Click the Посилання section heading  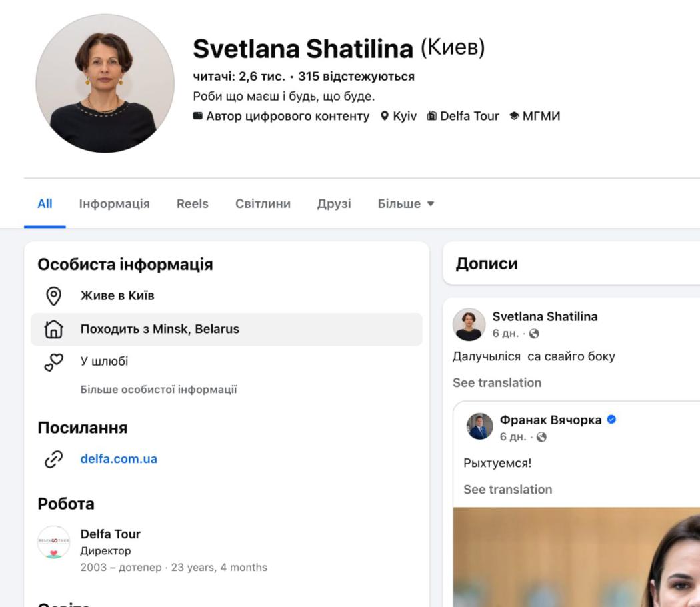coord(83,428)
